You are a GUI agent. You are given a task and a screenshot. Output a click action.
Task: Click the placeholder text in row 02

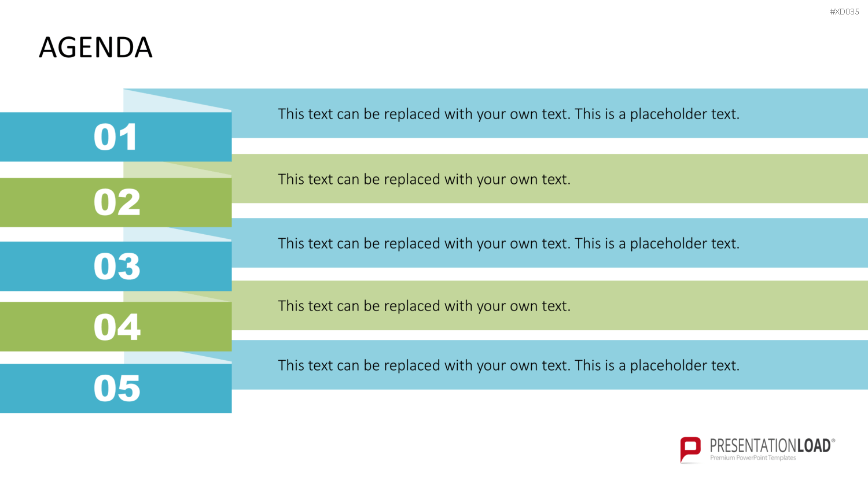pos(424,179)
